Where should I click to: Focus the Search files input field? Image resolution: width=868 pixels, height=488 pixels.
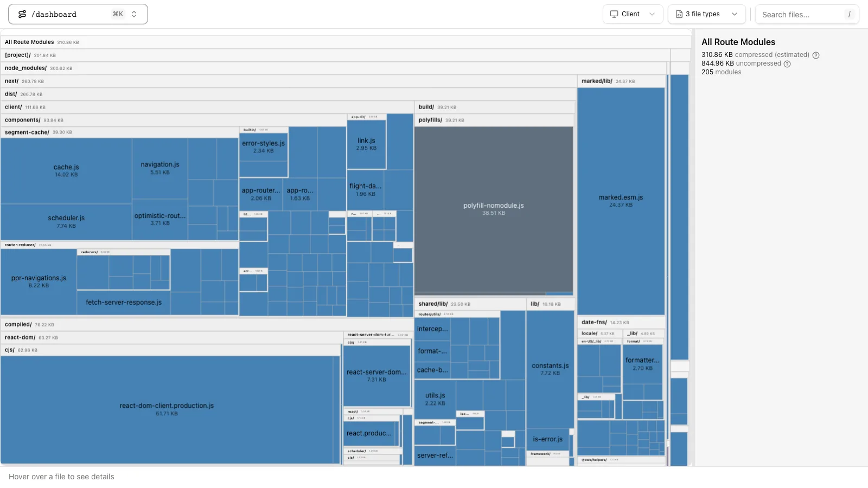pos(807,15)
